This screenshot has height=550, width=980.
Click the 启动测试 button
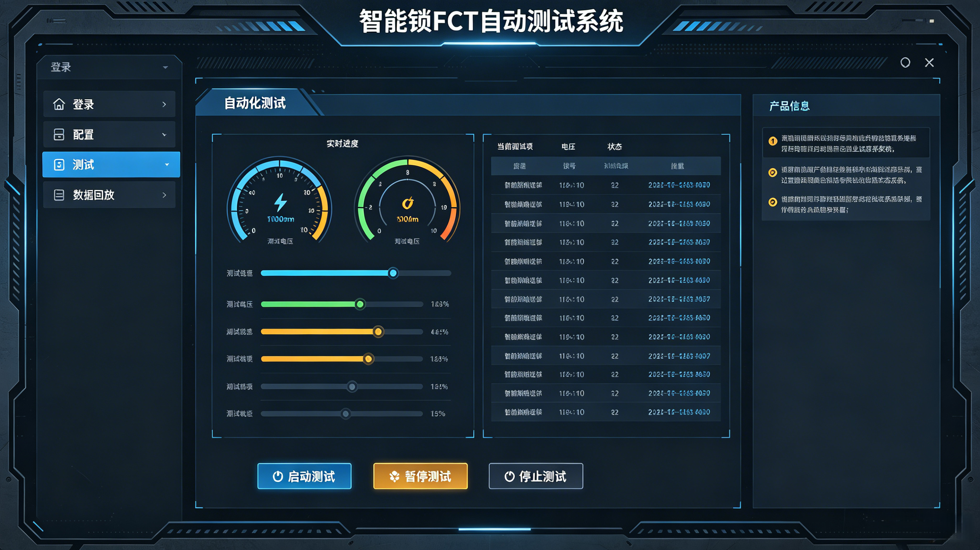304,476
